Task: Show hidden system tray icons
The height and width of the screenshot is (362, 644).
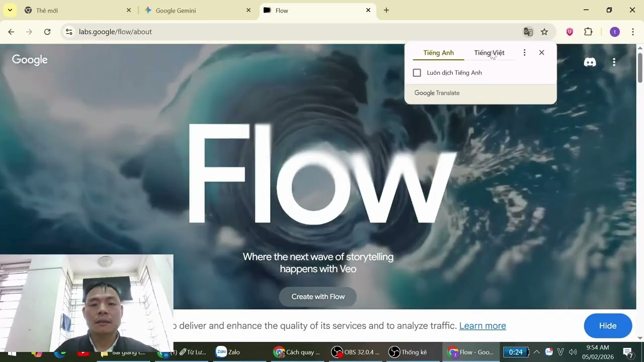Action: 536,352
